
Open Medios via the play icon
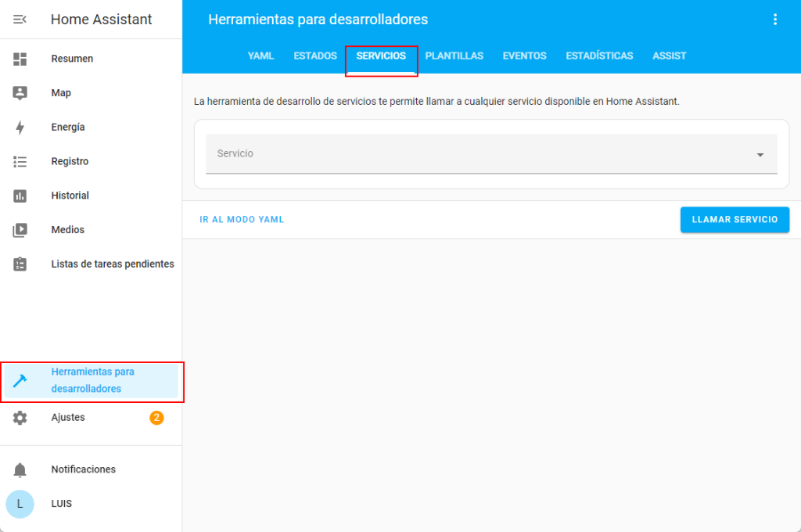(x=20, y=230)
